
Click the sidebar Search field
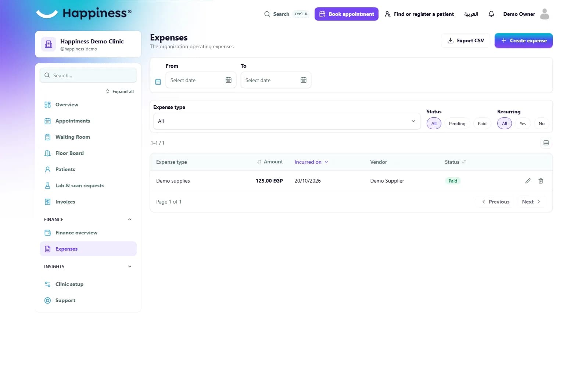[x=88, y=75]
